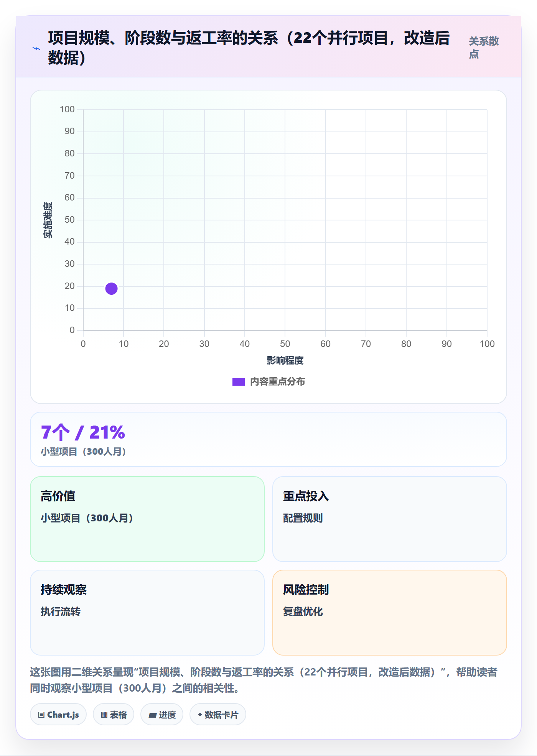Click the 影响程度 x-axis title

[x=285, y=360]
